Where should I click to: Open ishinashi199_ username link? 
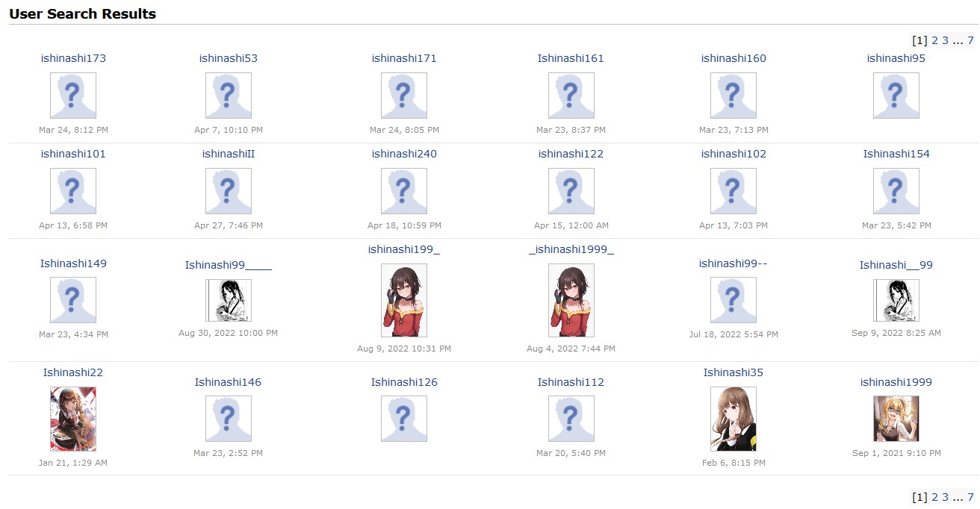click(404, 249)
